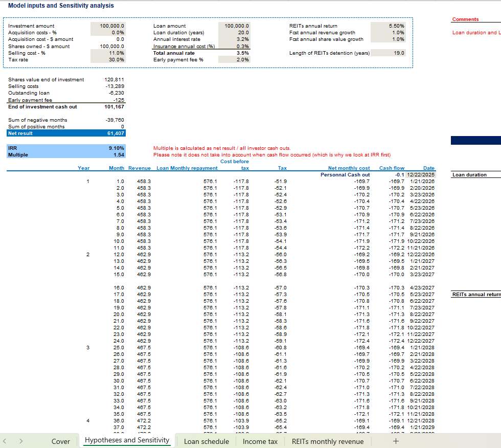The height and width of the screenshot is (448, 501).
Task: Switch to the Cover sheet tab
Action: 61,441
